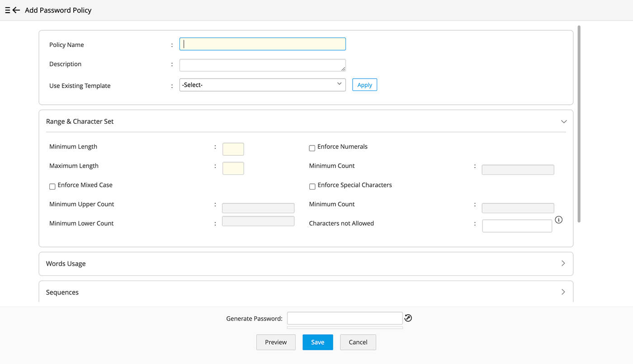
Task: Check Enforce Special Characters option
Action: [x=312, y=187]
